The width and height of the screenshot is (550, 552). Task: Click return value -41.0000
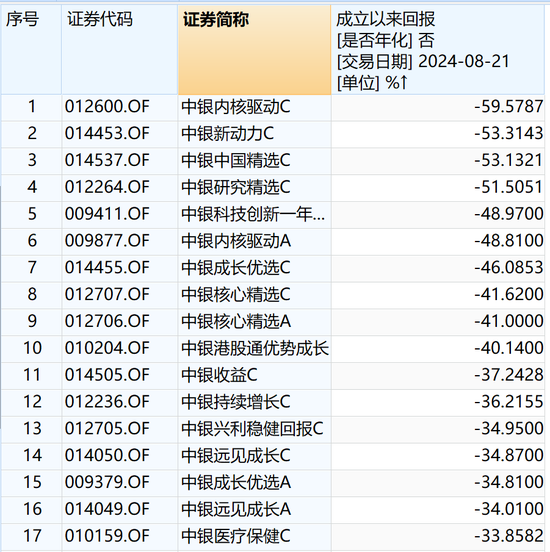(x=509, y=321)
